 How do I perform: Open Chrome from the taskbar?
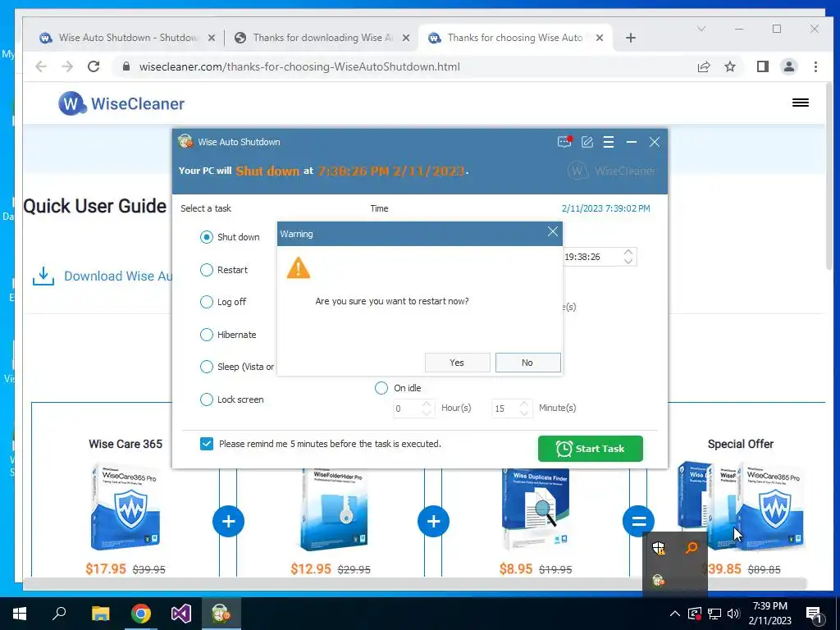(x=141, y=614)
